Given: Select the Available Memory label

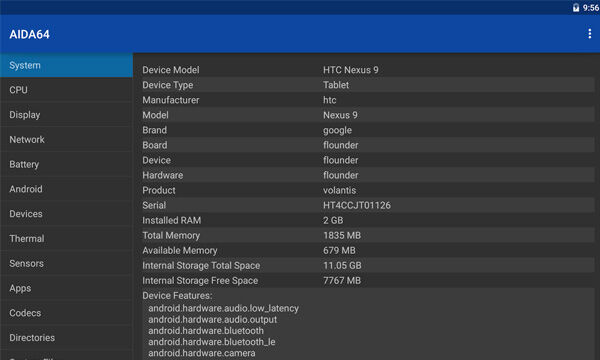Looking at the screenshot, I should point(180,251).
